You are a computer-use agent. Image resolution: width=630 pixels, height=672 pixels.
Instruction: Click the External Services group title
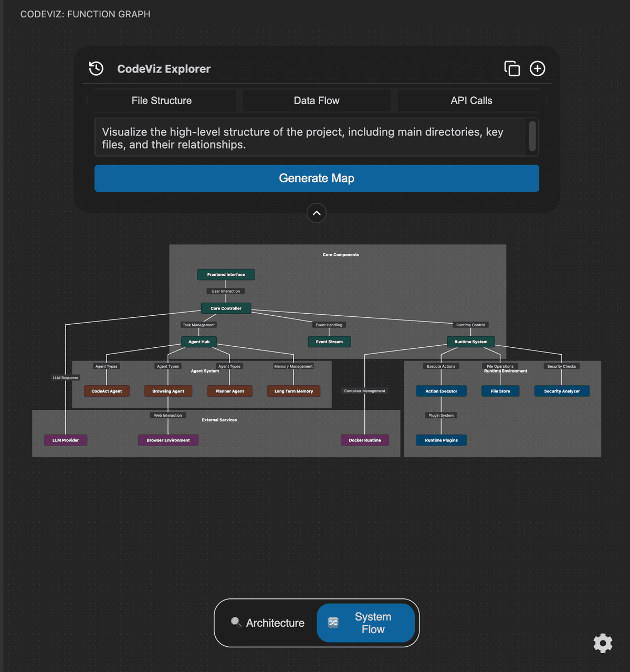(x=219, y=420)
